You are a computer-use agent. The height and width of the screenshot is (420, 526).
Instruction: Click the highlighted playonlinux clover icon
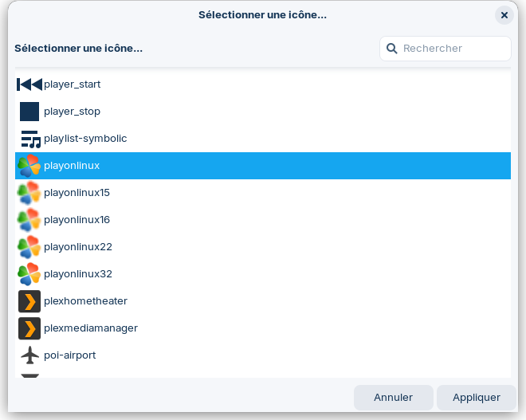pyautogui.click(x=29, y=166)
